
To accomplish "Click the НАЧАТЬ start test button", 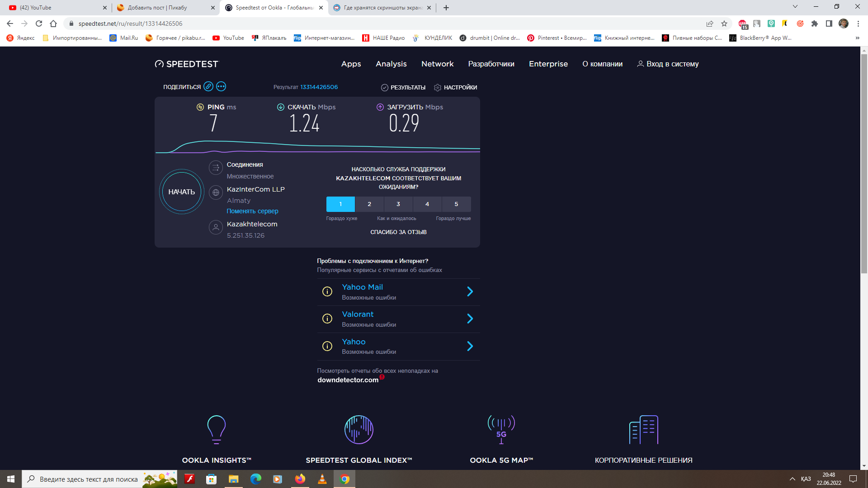I will 182,192.
